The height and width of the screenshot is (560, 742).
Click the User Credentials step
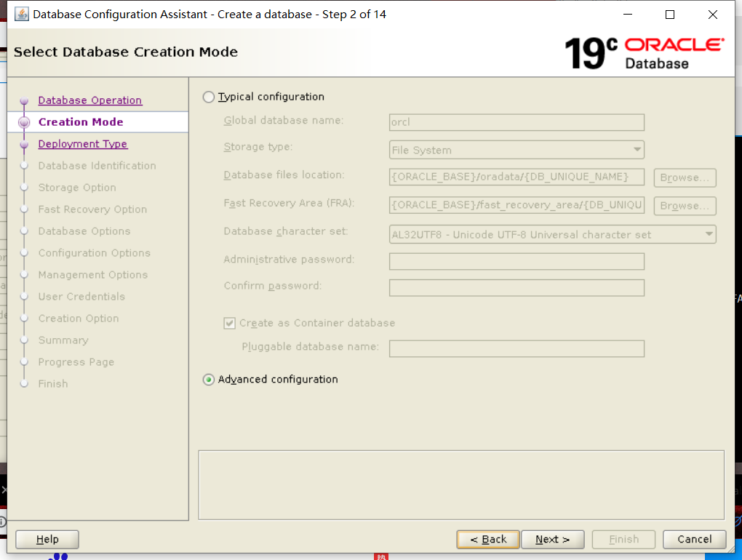click(81, 296)
